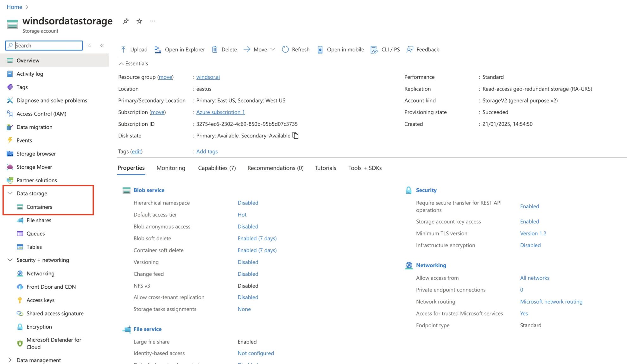Open Partner solutions
The height and width of the screenshot is (364, 627).
37,180
